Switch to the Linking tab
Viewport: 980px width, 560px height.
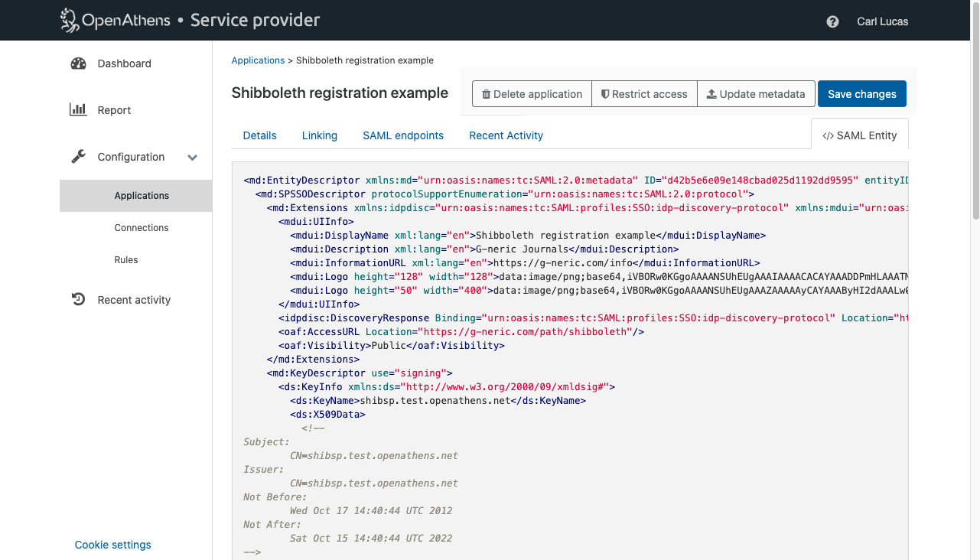click(319, 135)
